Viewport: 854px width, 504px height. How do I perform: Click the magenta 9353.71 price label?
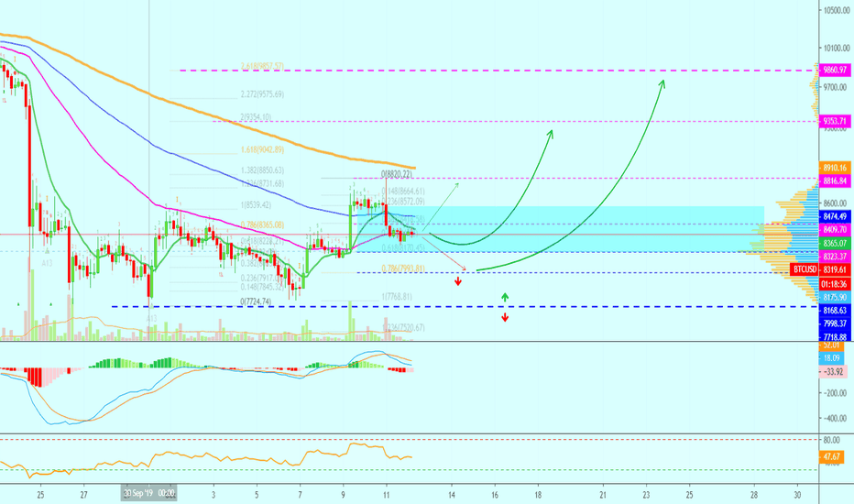coord(835,121)
